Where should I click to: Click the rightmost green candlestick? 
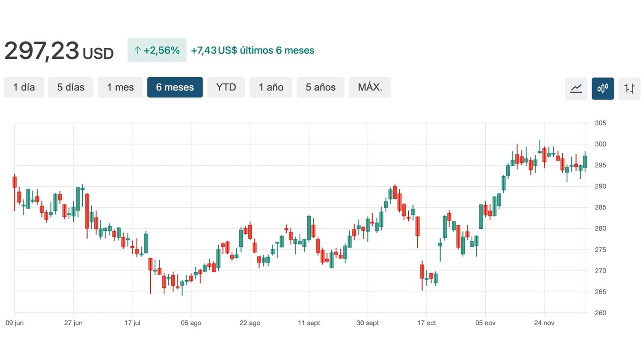[x=585, y=161]
